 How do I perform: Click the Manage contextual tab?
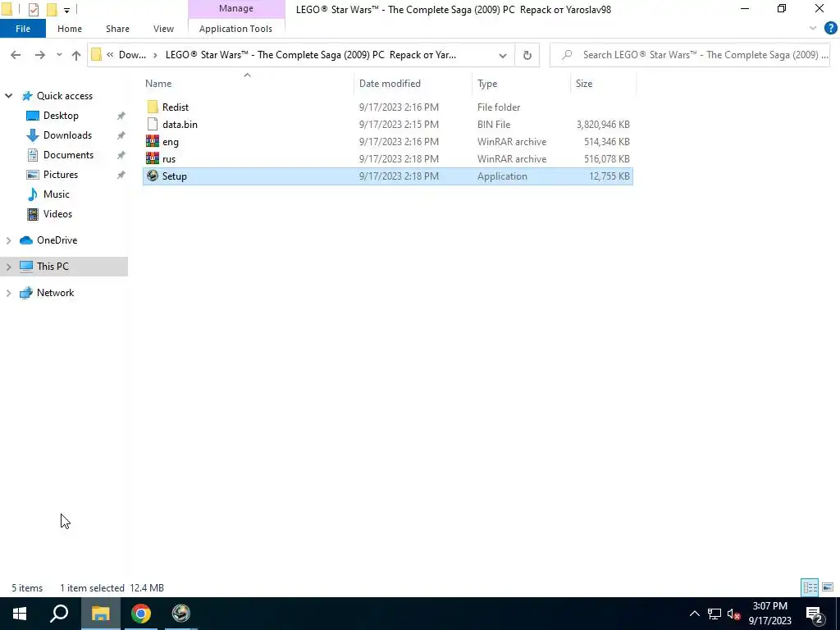click(x=236, y=8)
